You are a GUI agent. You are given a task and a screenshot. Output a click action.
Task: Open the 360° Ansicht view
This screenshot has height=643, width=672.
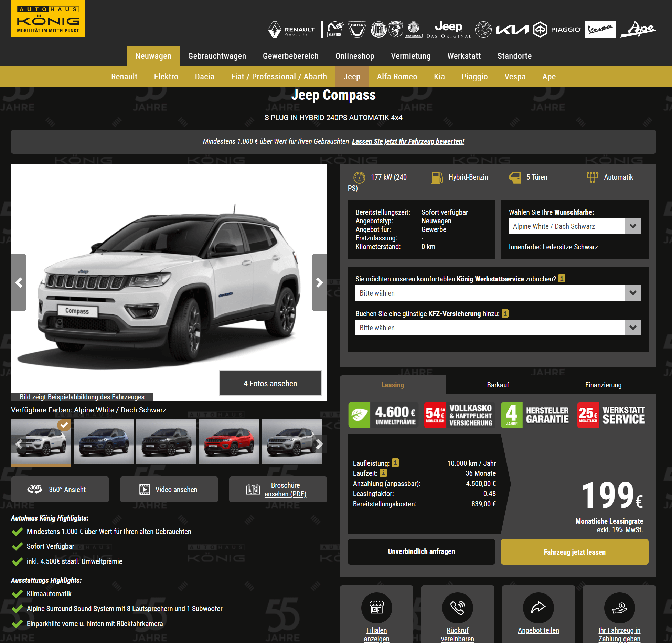click(x=60, y=489)
